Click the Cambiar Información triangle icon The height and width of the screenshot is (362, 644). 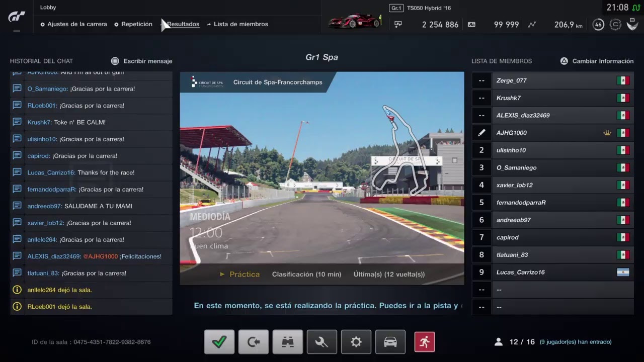coord(564,61)
